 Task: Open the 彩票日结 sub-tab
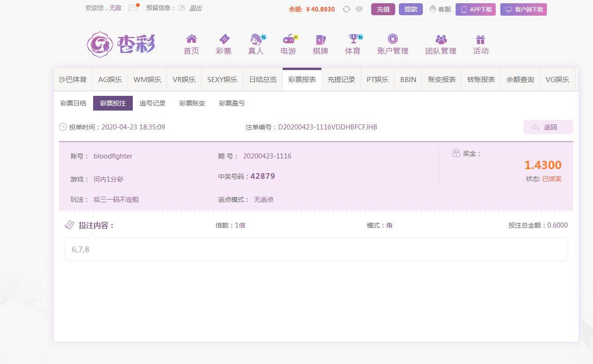(x=73, y=103)
